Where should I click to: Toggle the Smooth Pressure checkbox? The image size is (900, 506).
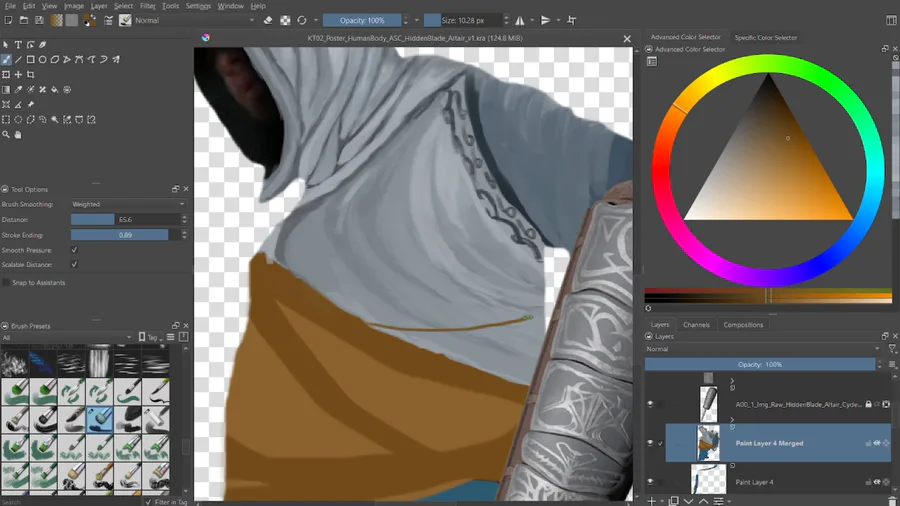coord(74,250)
